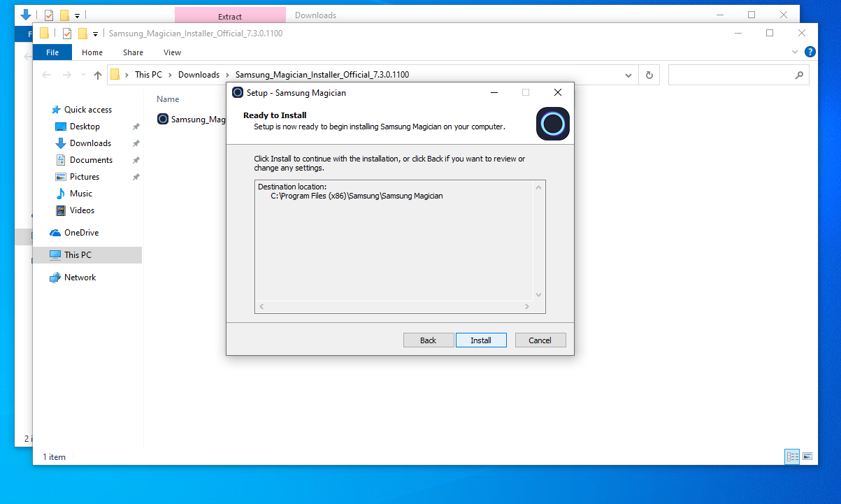Viewport: 841px width, 504px height.
Task: Click the front Explorer window folder icon
Action: pos(44,33)
